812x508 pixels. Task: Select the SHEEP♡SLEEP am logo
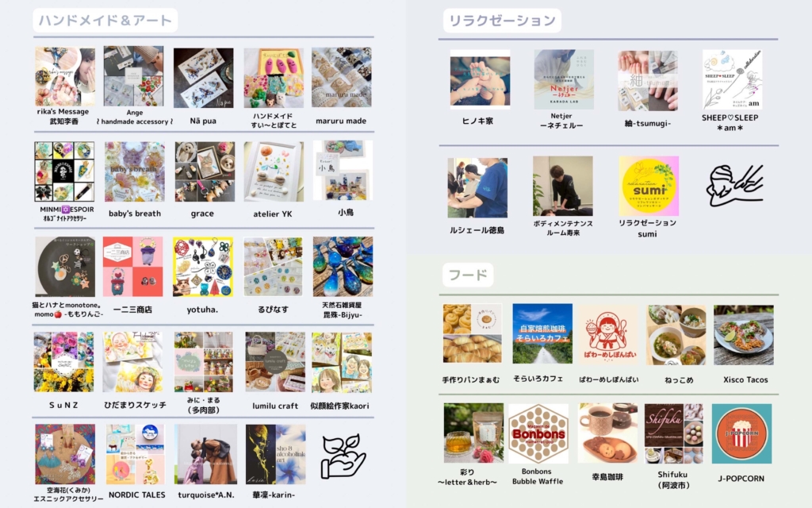click(x=732, y=79)
